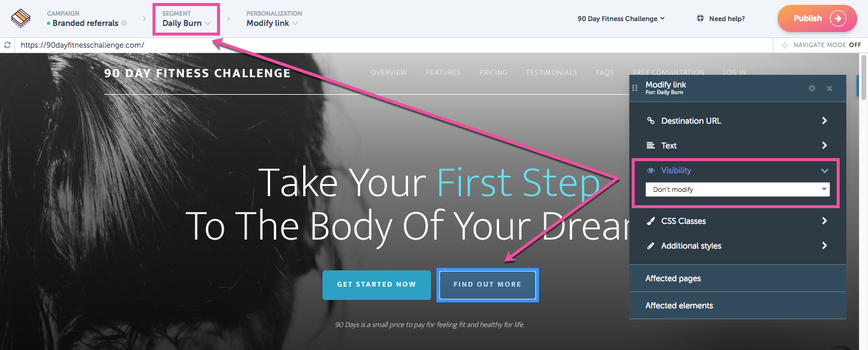Open the Affected pages tab
Screen dimensions: 868x350
(738, 278)
